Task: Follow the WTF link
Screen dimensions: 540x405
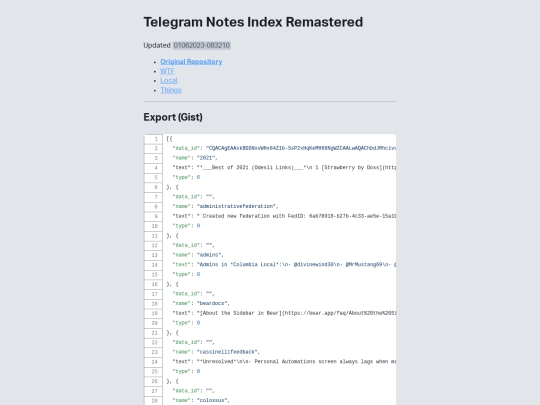Action: [x=167, y=71]
